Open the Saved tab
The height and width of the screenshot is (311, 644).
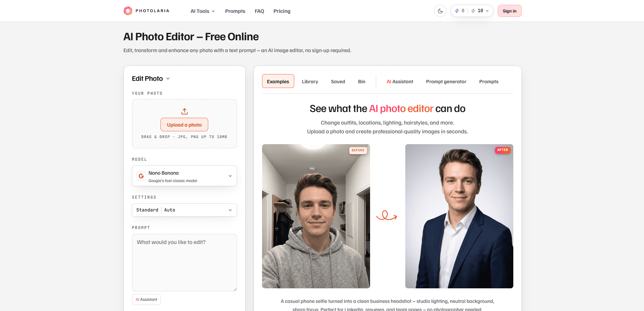point(338,82)
